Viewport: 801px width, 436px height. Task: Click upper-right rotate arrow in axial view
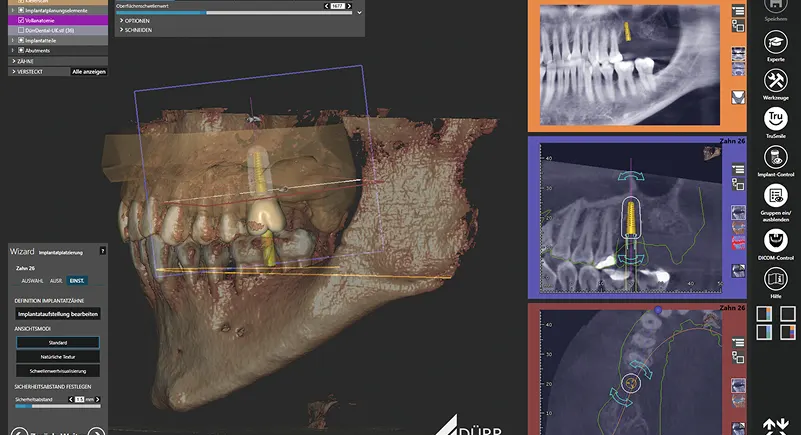pos(641,369)
